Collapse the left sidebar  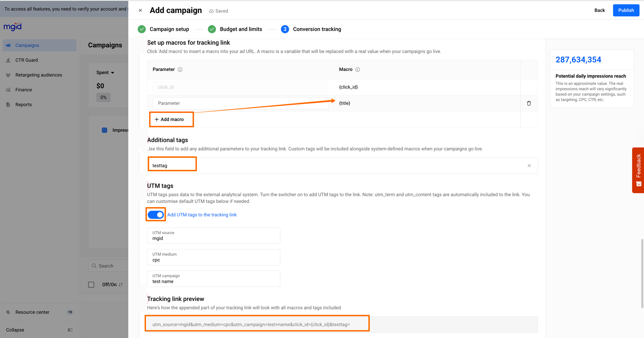coord(39,330)
